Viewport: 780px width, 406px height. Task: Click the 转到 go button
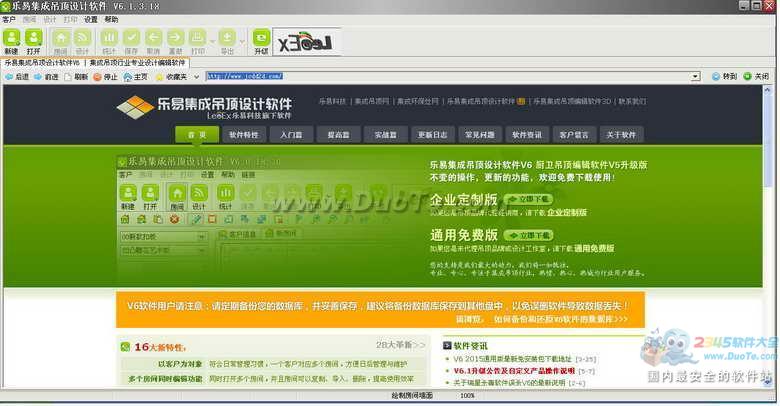[x=724, y=76]
